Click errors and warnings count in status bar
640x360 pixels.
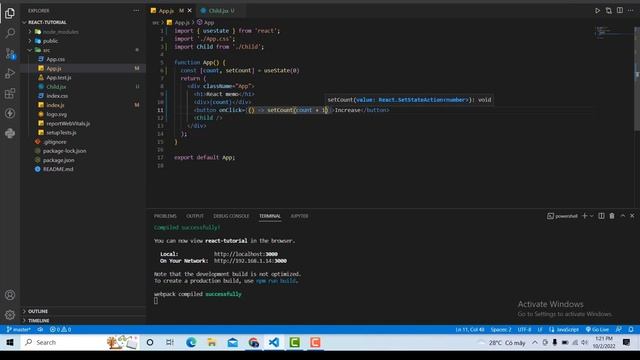point(60,329)
